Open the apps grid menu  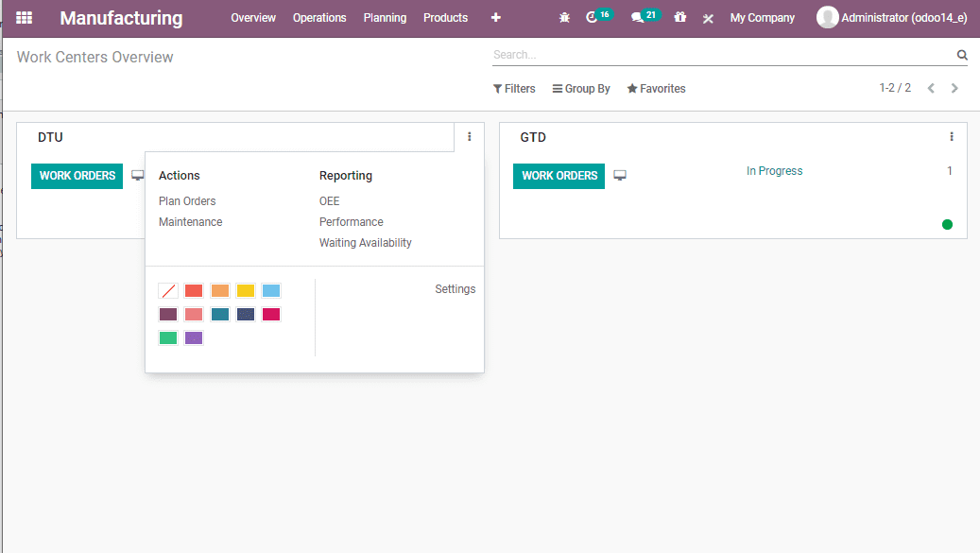(x=24, y=18)
